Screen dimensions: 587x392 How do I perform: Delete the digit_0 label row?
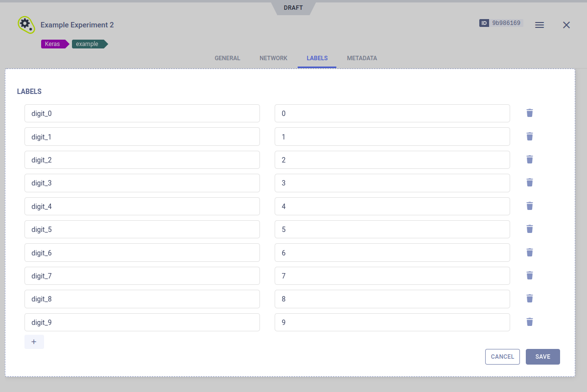(x=529, y=113)
